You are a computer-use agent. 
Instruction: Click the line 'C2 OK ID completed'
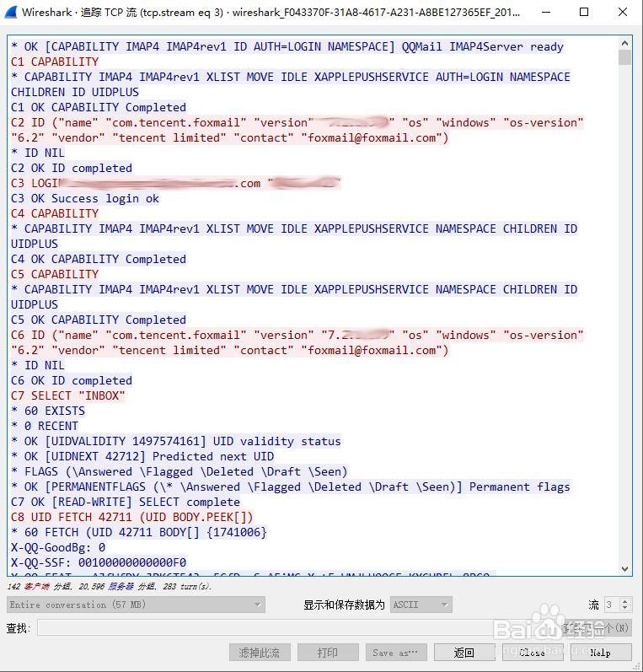72,168
